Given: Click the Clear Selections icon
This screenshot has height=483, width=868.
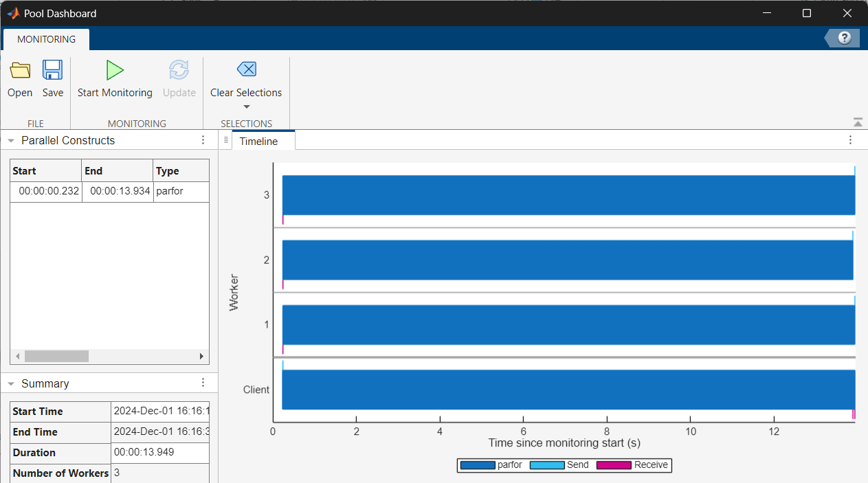Looking at the screenshot, I should click(246, 69).
